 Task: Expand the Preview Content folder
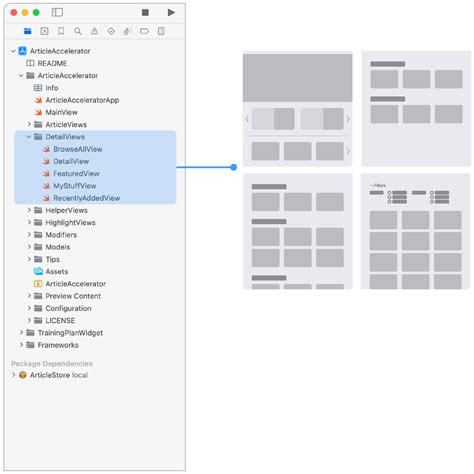click(29, 296)
